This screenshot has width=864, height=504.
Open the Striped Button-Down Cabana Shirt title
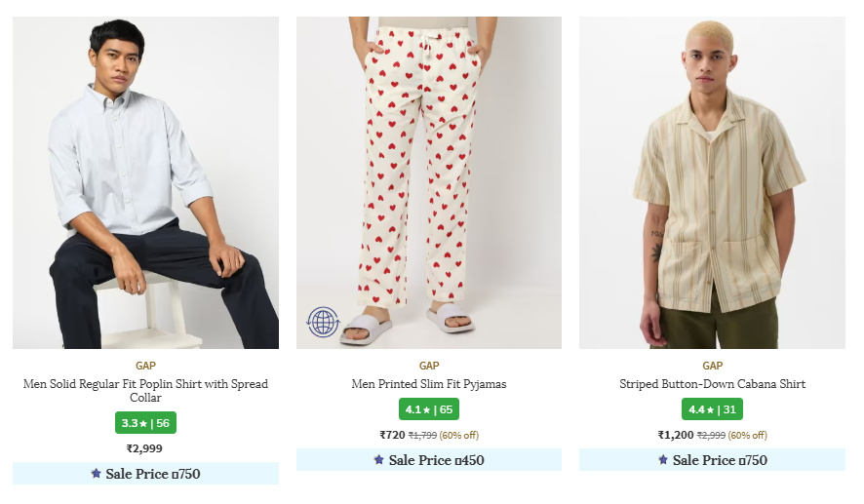point(712,384)
